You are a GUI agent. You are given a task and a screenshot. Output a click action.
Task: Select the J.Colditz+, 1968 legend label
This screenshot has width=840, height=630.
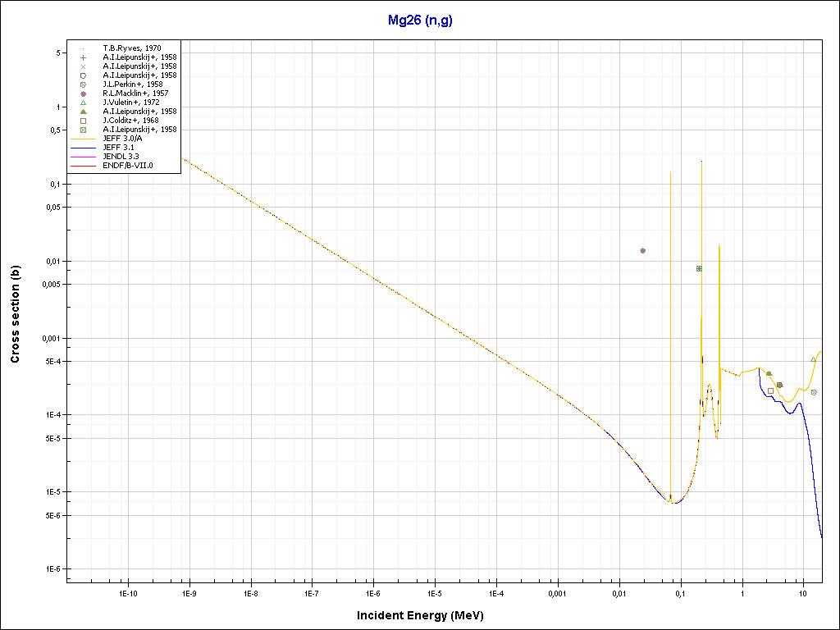pos(130,121)
